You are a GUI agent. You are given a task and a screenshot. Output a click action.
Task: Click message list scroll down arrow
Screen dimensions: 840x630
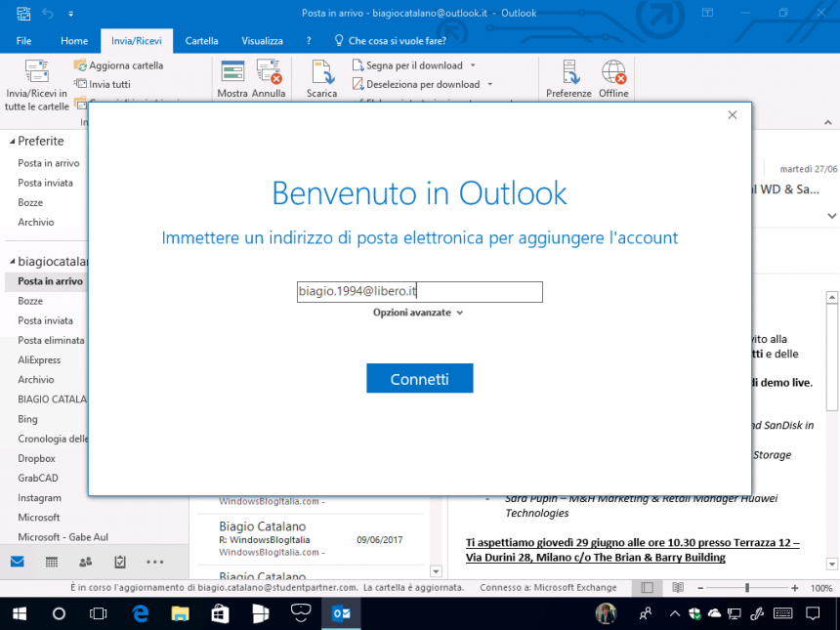click(436, 571)
